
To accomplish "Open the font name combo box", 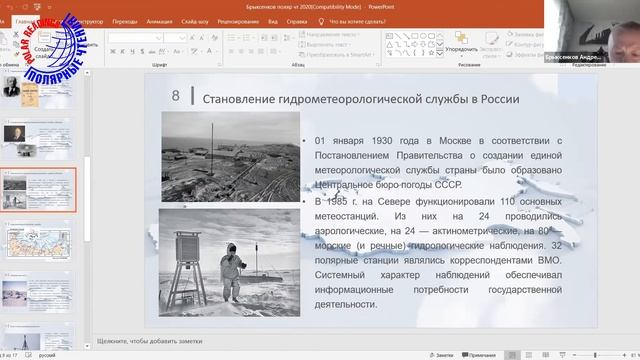I will coord(136,38).
